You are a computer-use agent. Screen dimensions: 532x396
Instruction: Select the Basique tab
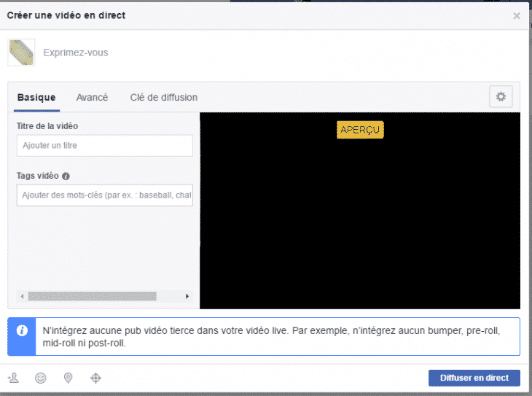[x=36, y=98]
